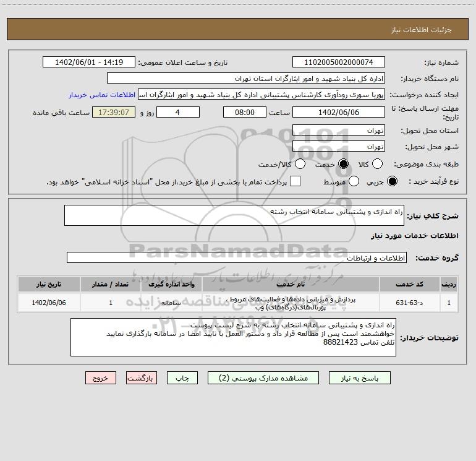Click the توضیحات خریدار text area
The height and width of the screenshot is (461, 476).
(233, 337)
